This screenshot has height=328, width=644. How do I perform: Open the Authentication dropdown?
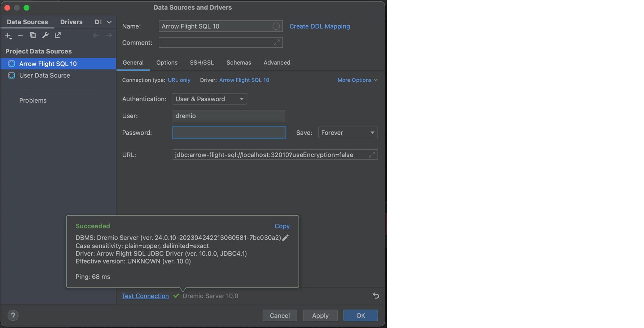pyautogui.click(x=209, y=99)
